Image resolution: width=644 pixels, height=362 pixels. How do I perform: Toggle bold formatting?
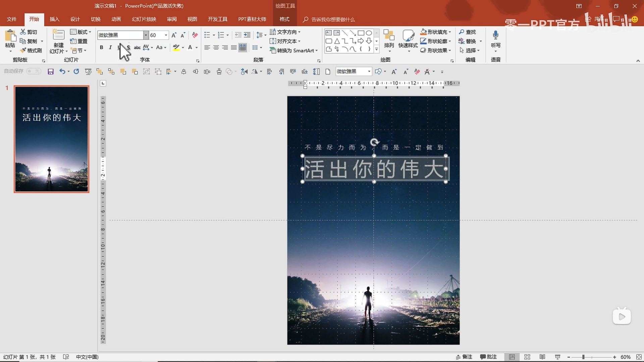point(101,48)
